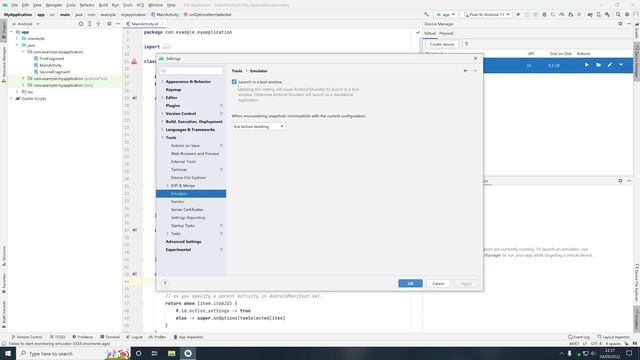Viewport: 640px width, 360px height.
Task: Open the VCS menu
Action: pyautogui.click(x=140, y=5)
